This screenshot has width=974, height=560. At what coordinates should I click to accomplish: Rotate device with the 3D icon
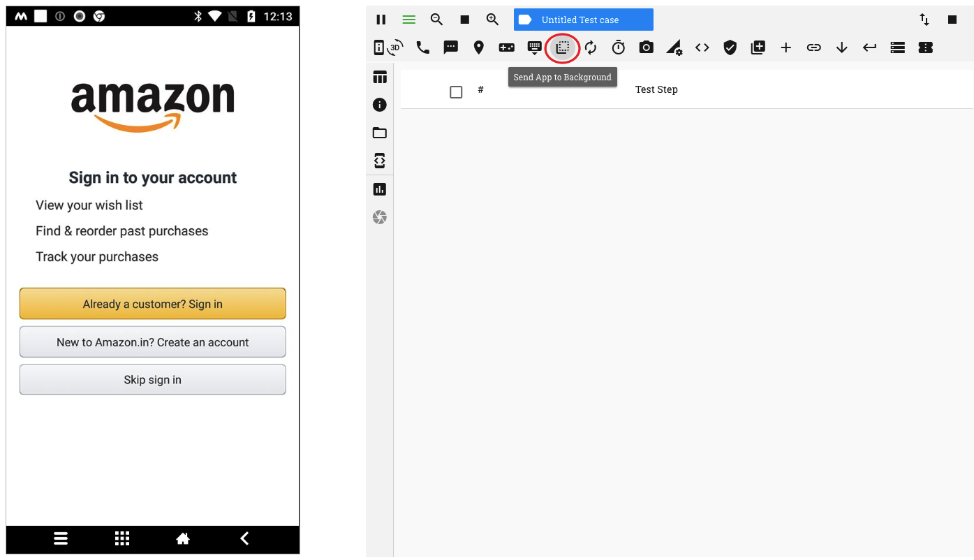coord(395,47)
